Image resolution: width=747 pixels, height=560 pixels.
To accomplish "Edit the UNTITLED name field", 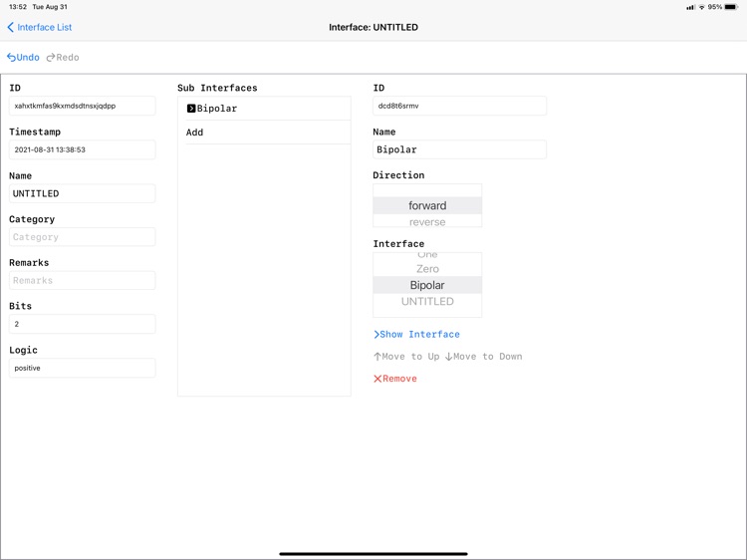I will [82, 193].
